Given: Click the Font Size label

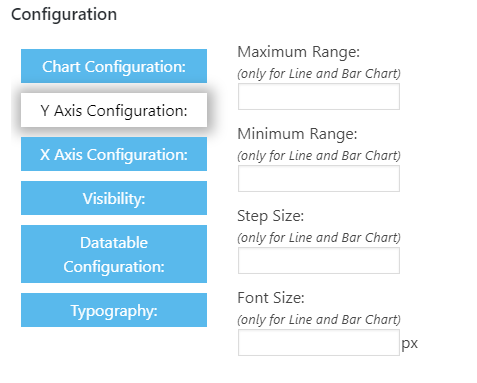Looking at the screenshot, I should coord(271,298).
